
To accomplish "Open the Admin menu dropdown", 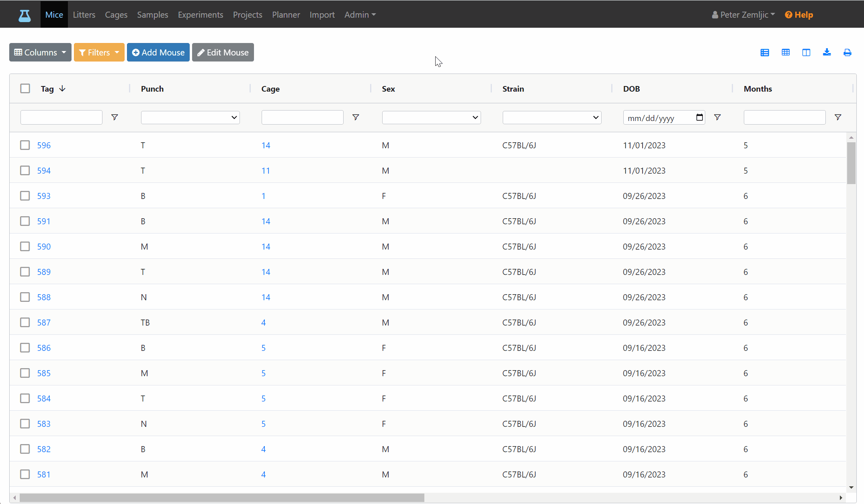I will pos(360,15).
